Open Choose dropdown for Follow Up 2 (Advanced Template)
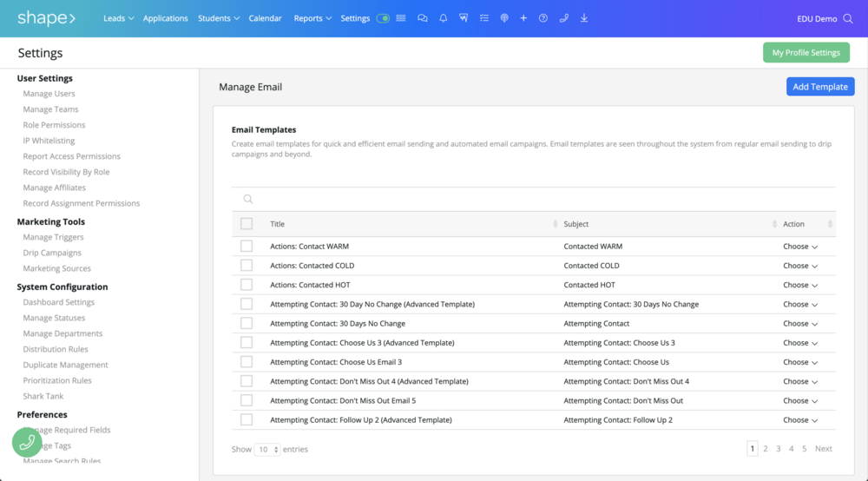Image resolution: width=868 pixels, height=481 pixels. click(x=800, y=420)
